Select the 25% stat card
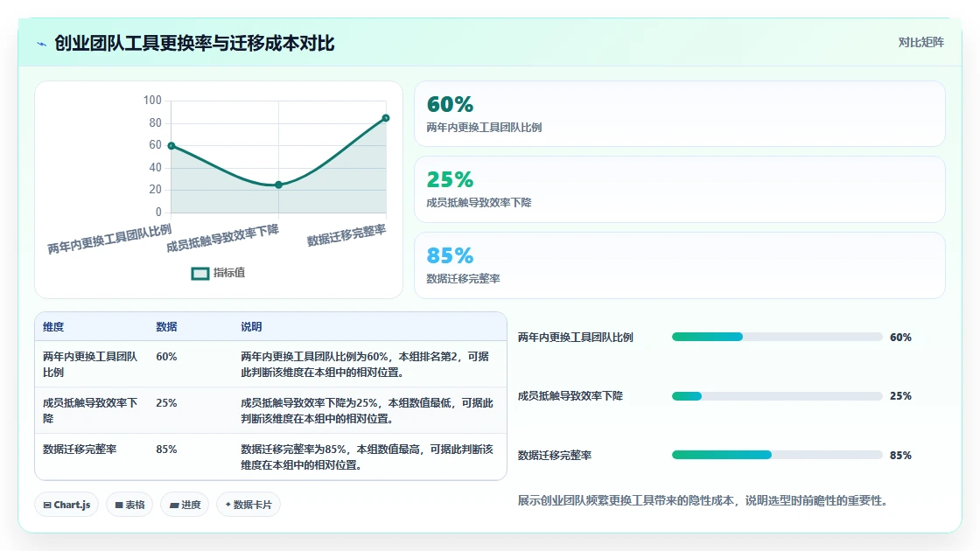 pos(679,189)
